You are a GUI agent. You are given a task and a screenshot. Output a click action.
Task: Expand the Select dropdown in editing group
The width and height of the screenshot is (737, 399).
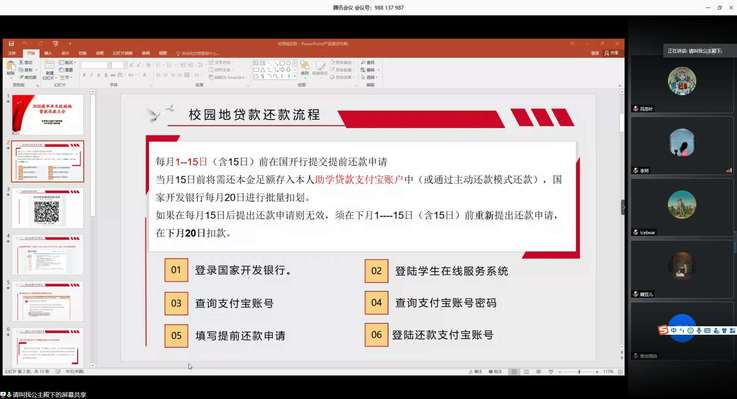[370, 77]
